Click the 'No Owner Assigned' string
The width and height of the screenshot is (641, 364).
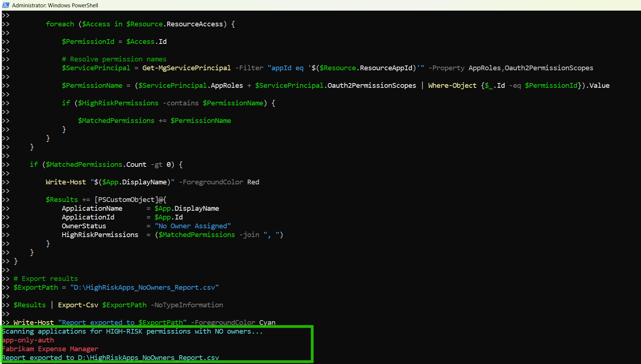(193, 226)
